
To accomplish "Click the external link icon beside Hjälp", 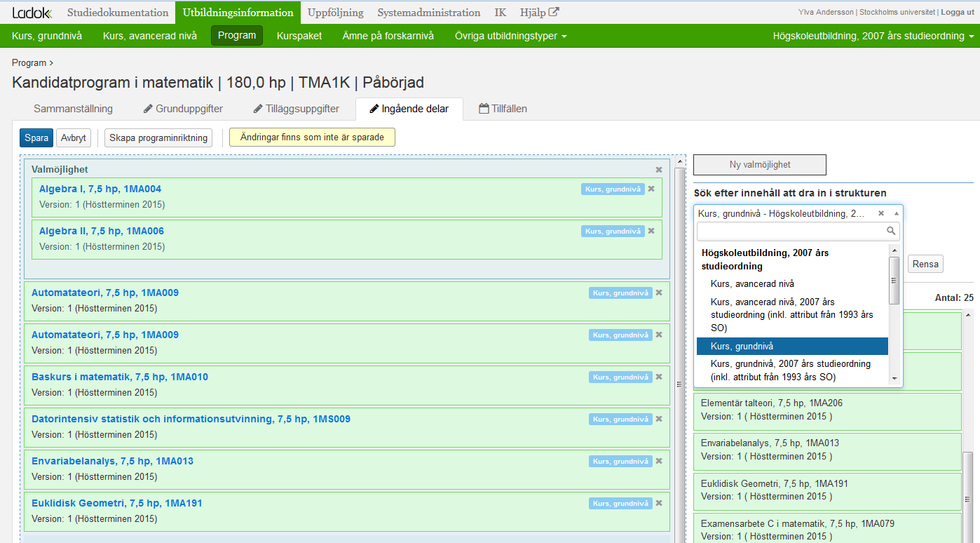I will 554,12.
